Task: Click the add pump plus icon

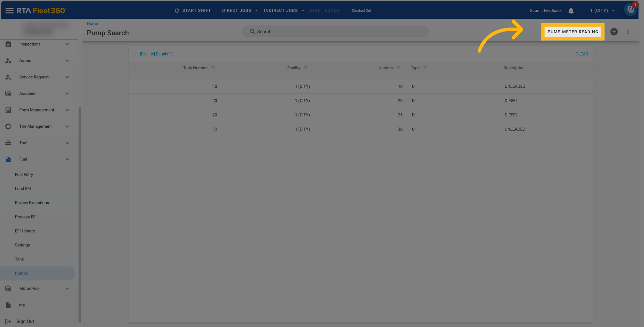Action: click(614, 32)
